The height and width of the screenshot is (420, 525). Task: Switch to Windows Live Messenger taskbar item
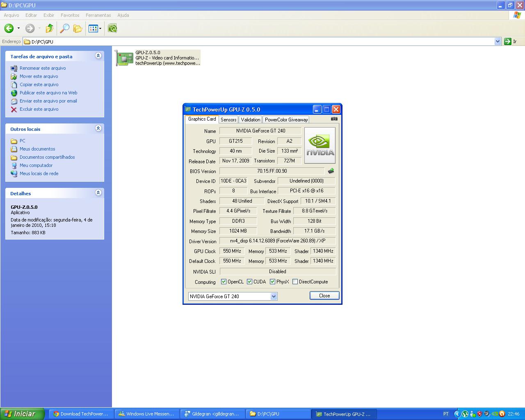(147, 414)
